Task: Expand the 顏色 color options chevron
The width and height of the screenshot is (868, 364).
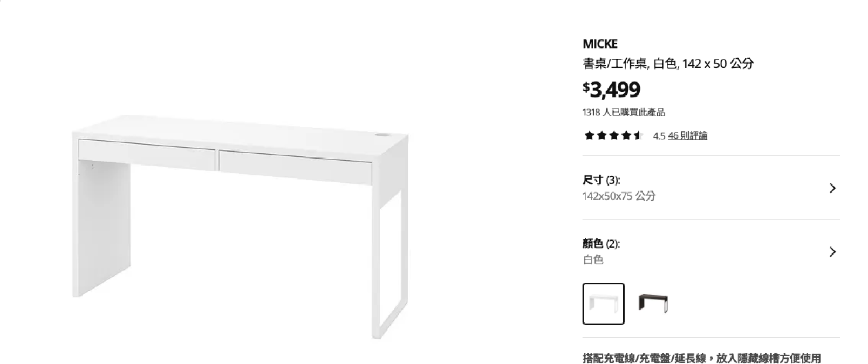Action: (832, 251)
